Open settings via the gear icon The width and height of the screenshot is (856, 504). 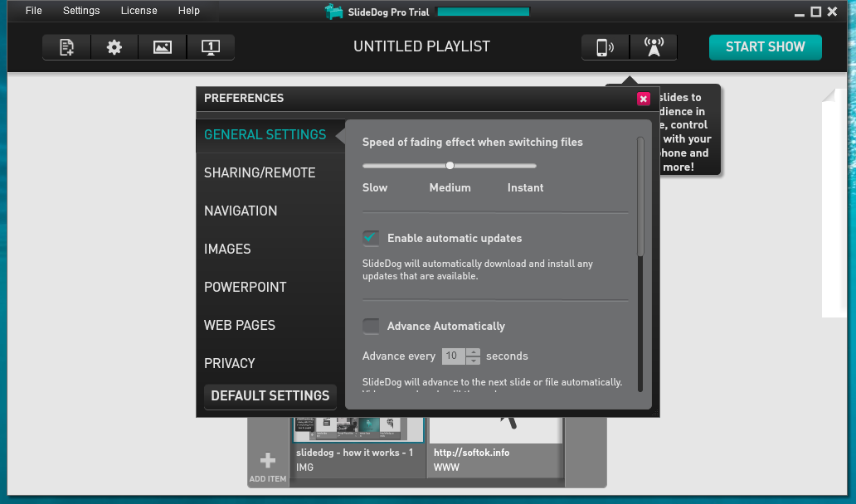(x=114, y=47)
